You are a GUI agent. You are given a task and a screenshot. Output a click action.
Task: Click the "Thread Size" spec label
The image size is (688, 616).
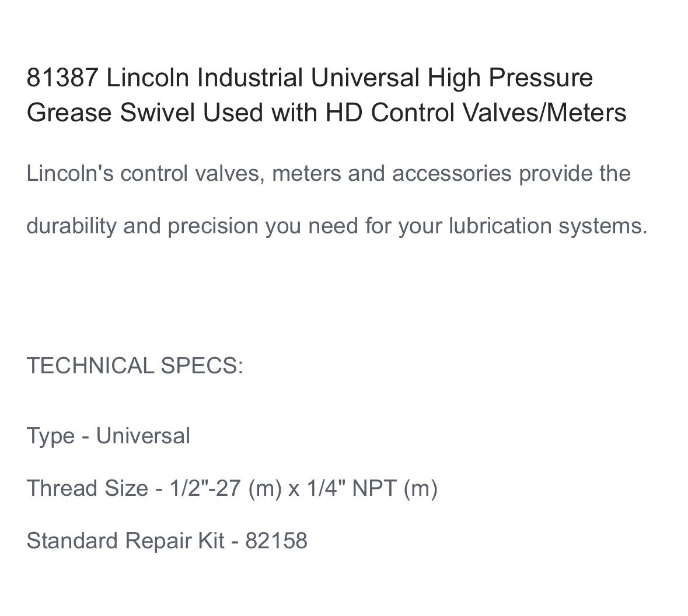pos(88,488)
